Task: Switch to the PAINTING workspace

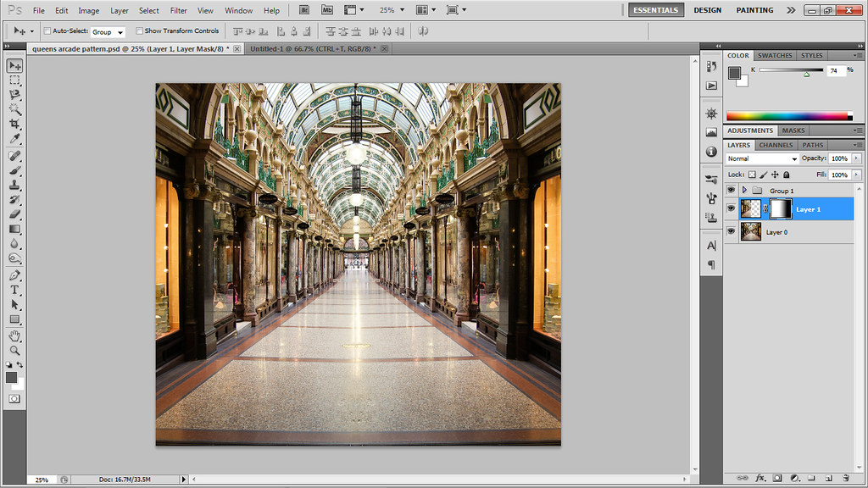Action: [x=754, y=10]
